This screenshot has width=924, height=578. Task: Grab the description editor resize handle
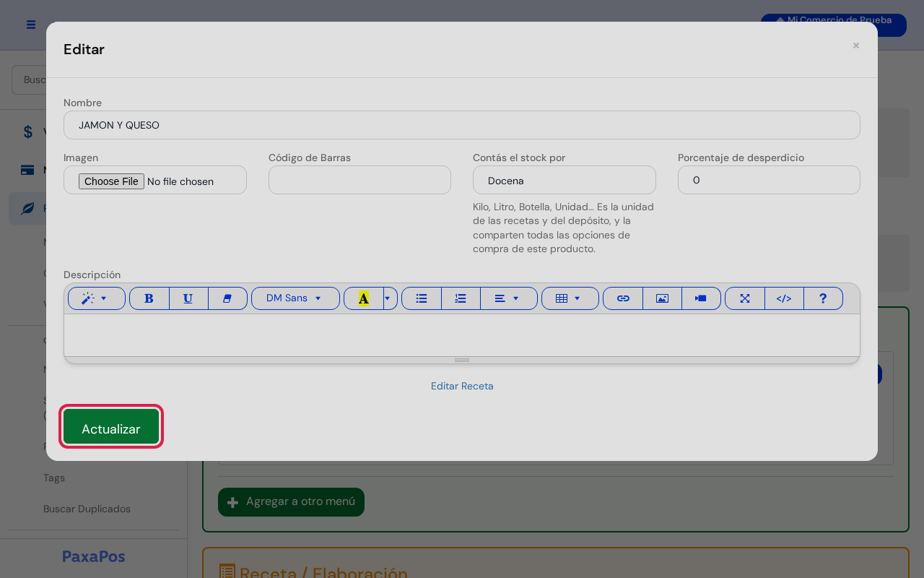(x=462, y=360)
